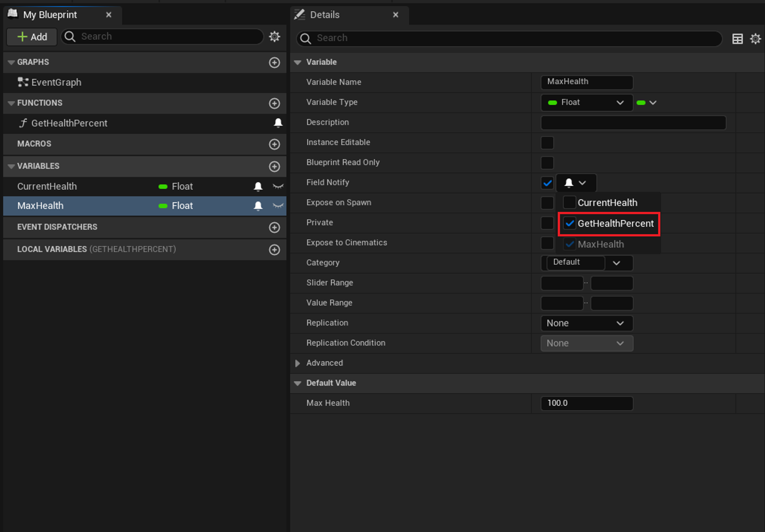The height and width of the screenshot is (532, 765).
Task: Click the plus icon next to FUNCTIONS
Action: point(274,103)
